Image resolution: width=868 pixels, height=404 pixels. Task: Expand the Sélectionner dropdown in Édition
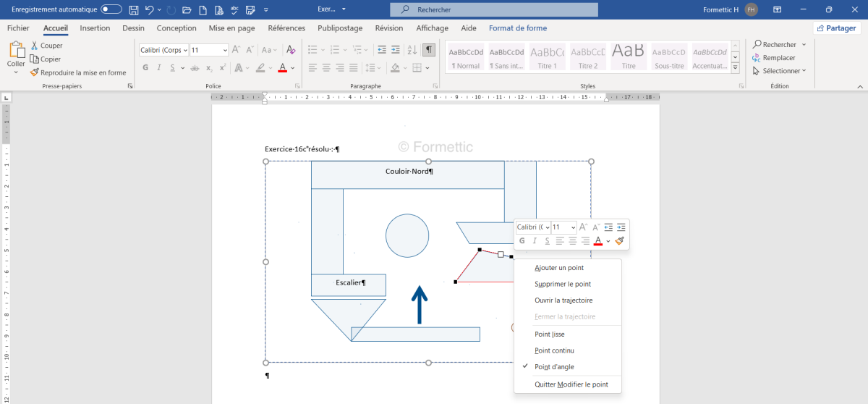780,71
